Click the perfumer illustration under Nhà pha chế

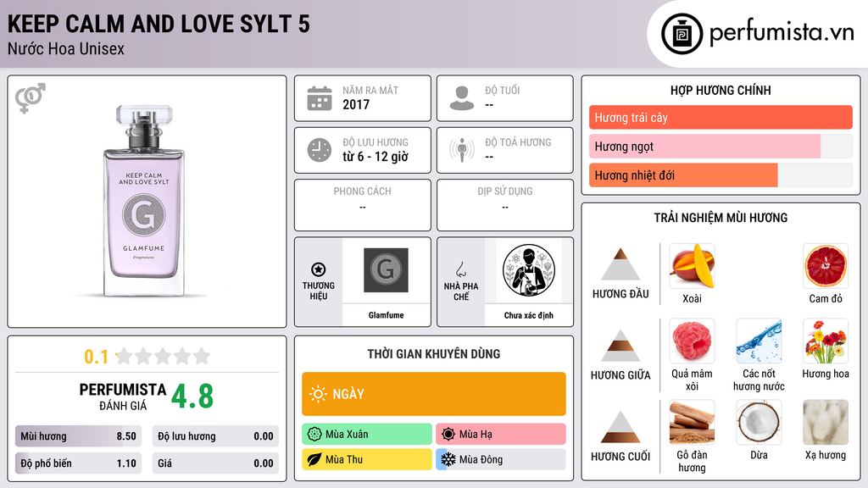click(x=529, y=270)
